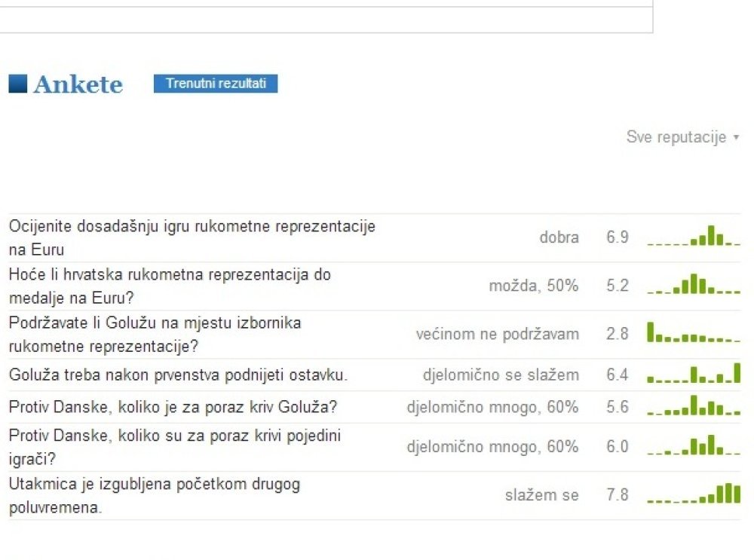Click histogram chart for score 2.8
This screenshot has height=560, width=754.
694,333
